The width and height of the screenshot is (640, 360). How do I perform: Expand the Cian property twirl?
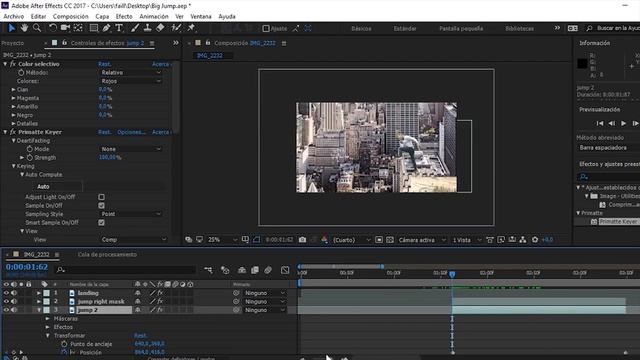[x=13, y=89]
